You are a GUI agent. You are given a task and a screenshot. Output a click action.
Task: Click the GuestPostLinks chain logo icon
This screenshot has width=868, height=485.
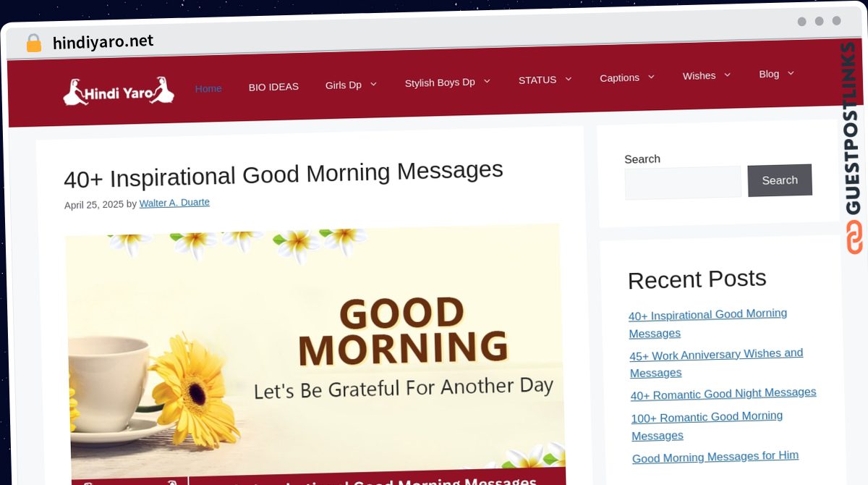point(854,237)
